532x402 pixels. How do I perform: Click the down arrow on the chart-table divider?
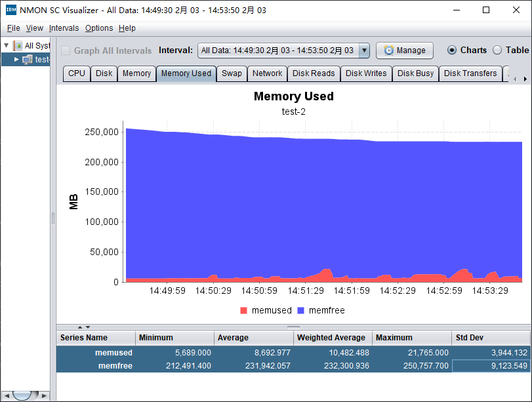coord(88,327)
